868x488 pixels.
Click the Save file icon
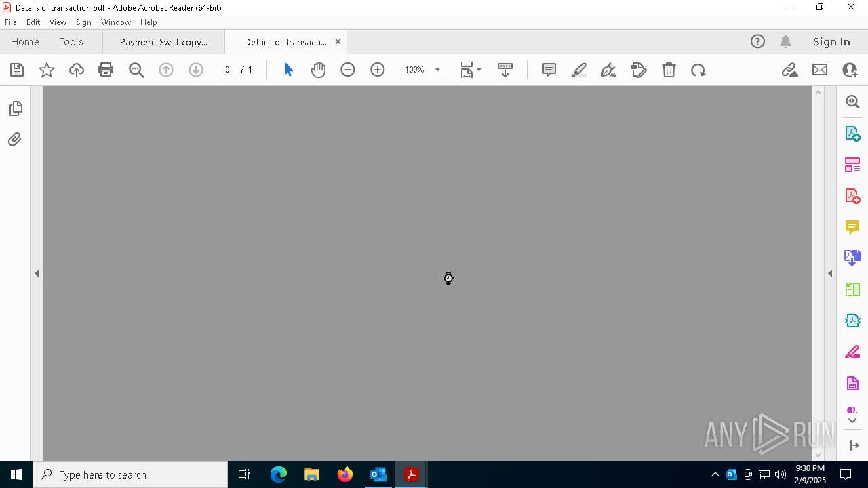pyautogui.click(x=17, y=70)
